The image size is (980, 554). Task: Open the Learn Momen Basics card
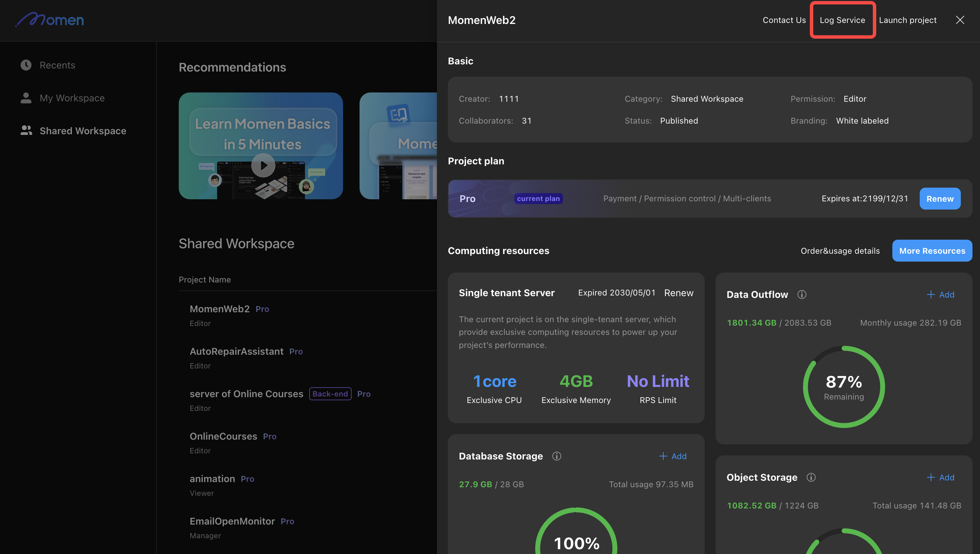tap(261, 146)
